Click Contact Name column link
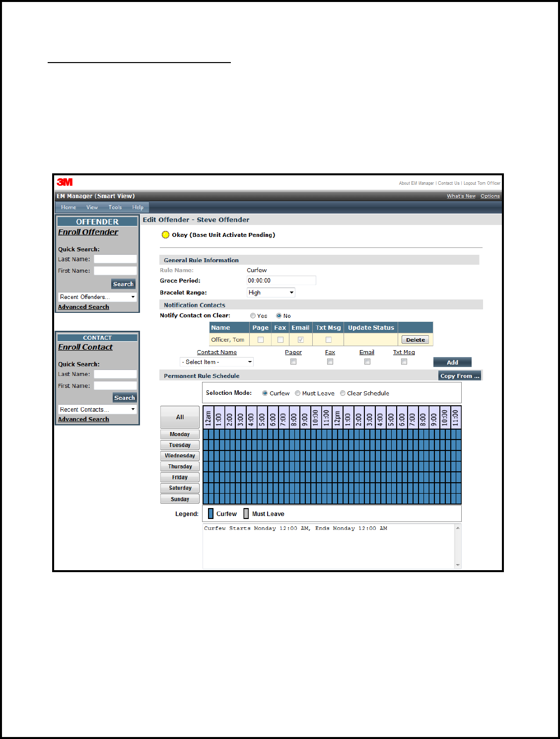 coord(217,352)
